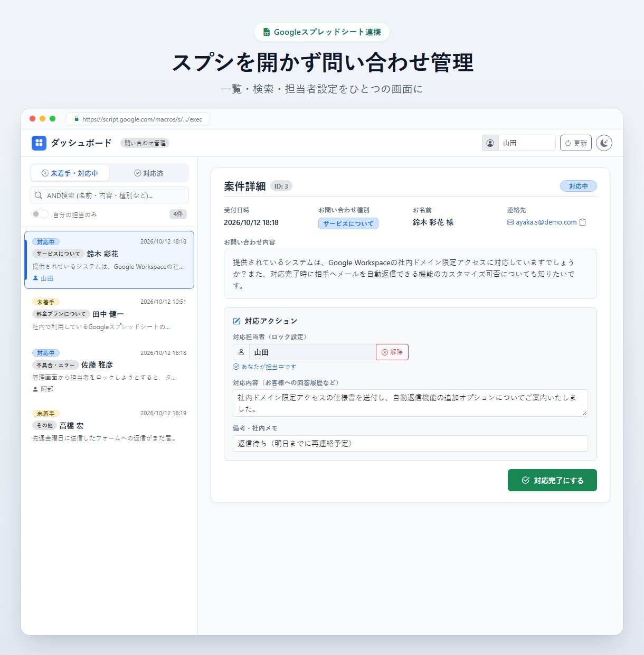Click the 対応中 badge on 佐藤 雅彦's card
This screenshot has width=644, height=655.
[x=46, y=353]
